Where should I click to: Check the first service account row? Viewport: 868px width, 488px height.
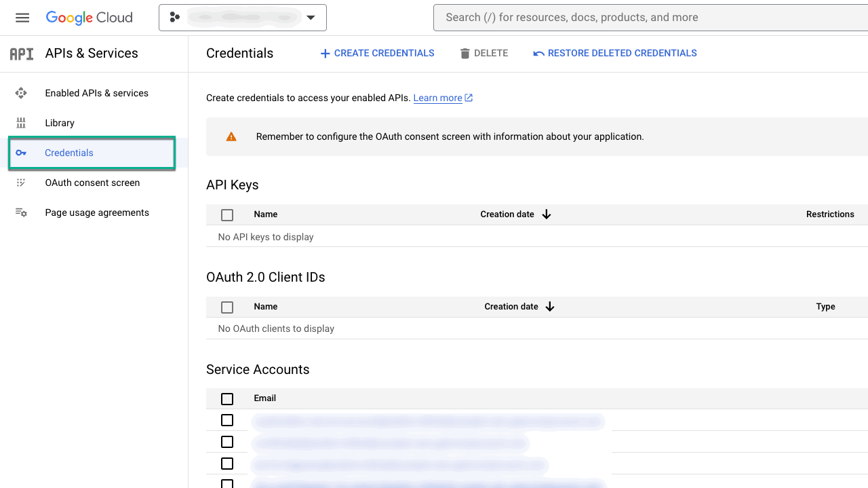click(x=227, y=420)
